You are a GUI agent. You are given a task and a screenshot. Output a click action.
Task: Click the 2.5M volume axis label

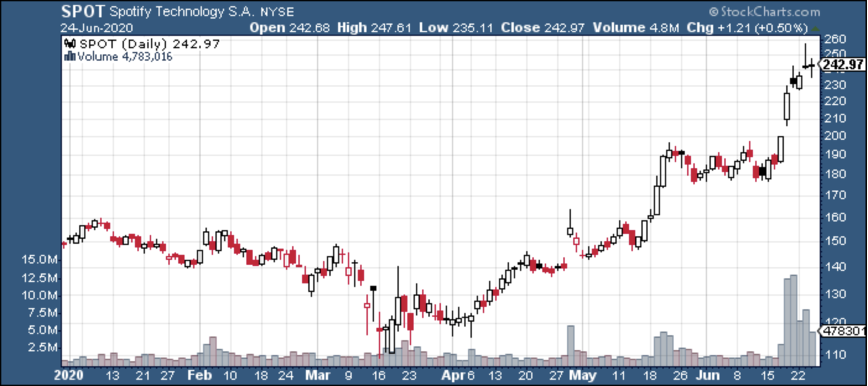tap(44, 348)
